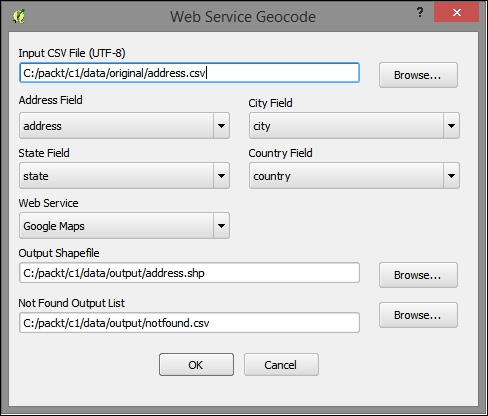The height and width of the screenshot is (416, 488).
Task: Click the State Field label
Action: [44, 153]
